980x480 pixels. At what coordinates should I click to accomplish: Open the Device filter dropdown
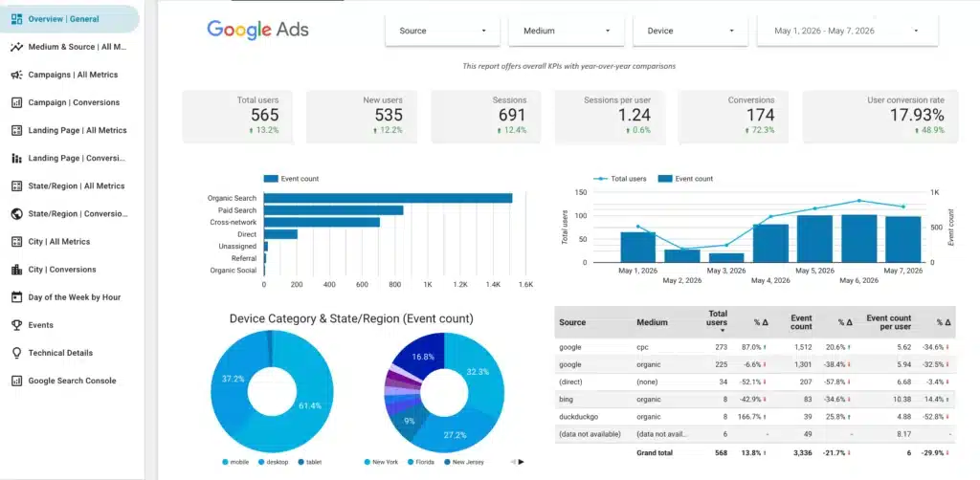coord(690,31)
